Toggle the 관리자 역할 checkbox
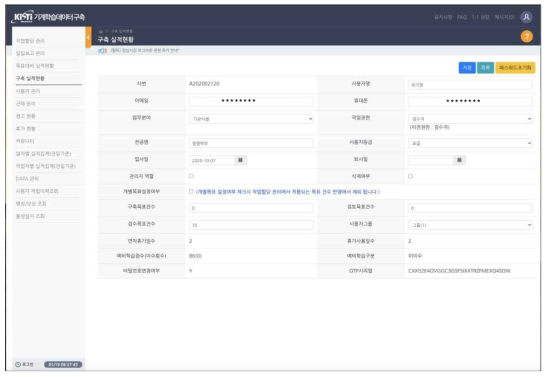Screen dimensions: 550x377 [x=191, y=176]
